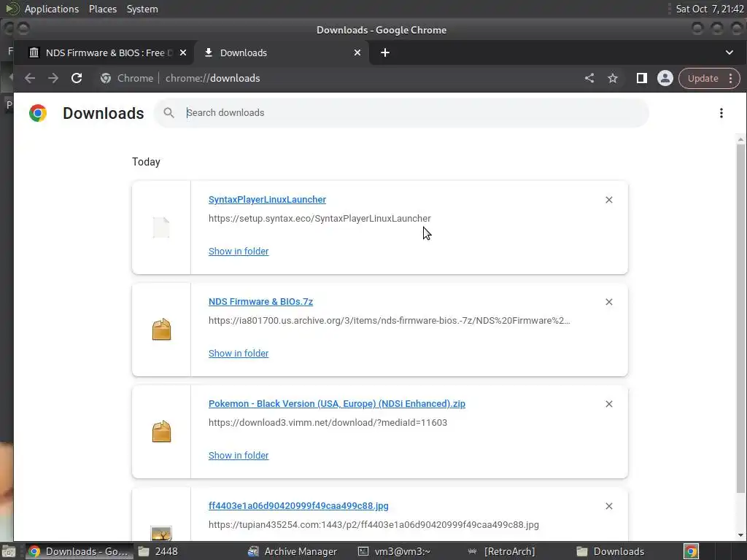This screenshot has height=560, width=747.
Task: Show SyntaxPlayerLinuxLauncher in folder
Action: click(x=239, y=251)
